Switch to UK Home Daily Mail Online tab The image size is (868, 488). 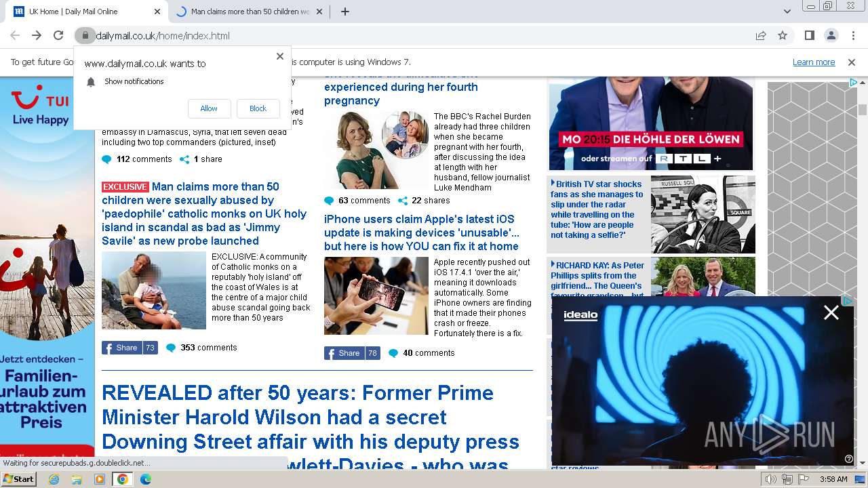[87, 12]
